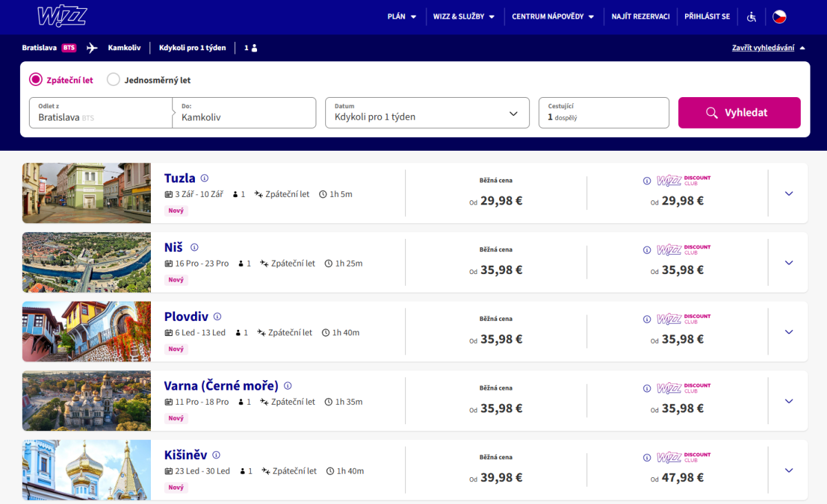Image resolution: width=827 pixels, height=504 pixels.
Task: Click the info icon beside Niš
Action: [x=194, y=247]
